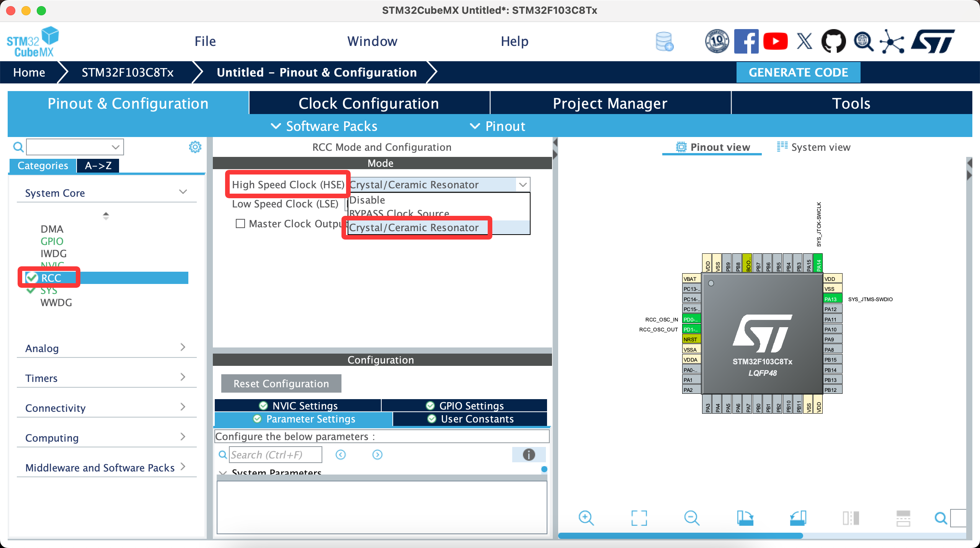The height and width of the screenshot is (548, 980).
Task: Toggle the Master Clock Output checkbox
Action: point(240,223)
